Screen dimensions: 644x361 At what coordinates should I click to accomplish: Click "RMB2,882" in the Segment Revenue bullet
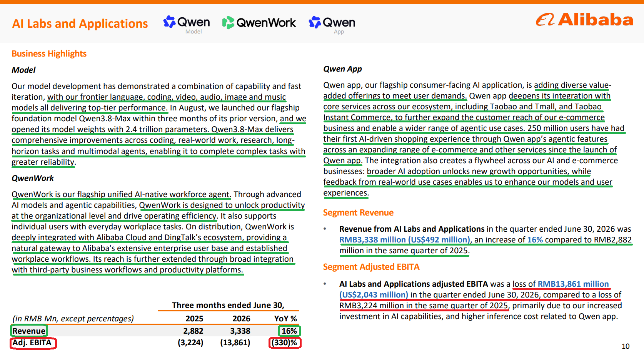tap(613, 240)
